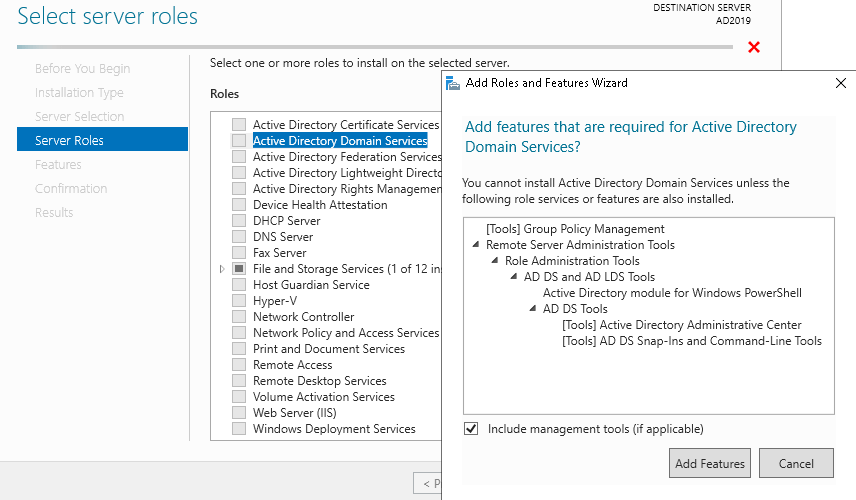
Task: Click the Add Roles wizard title icon
Action: (x=453, y=83)
